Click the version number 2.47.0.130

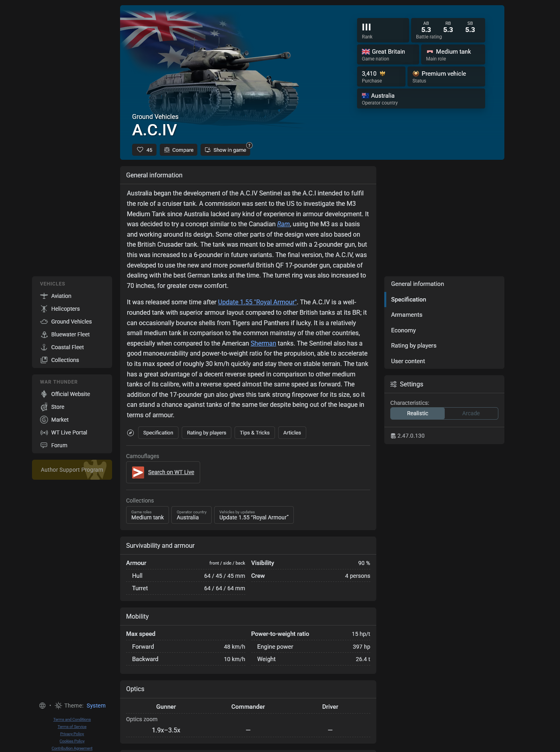point(411,436)
